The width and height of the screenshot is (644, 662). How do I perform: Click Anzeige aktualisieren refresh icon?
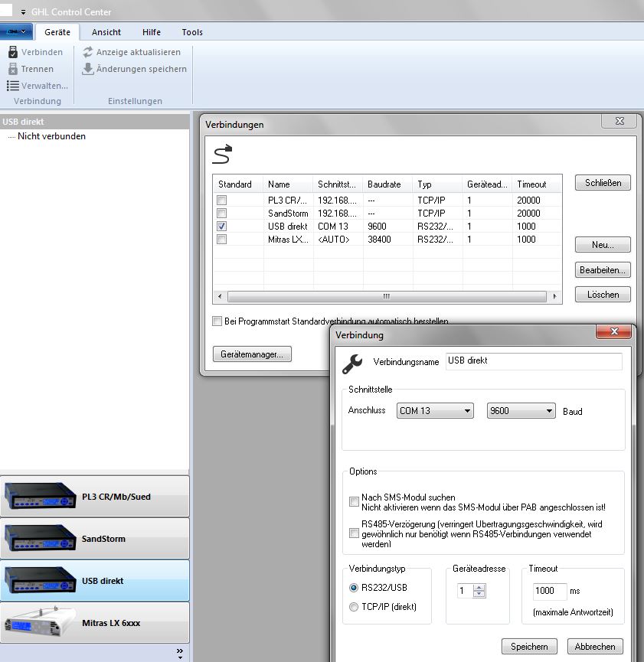(88, 52)
